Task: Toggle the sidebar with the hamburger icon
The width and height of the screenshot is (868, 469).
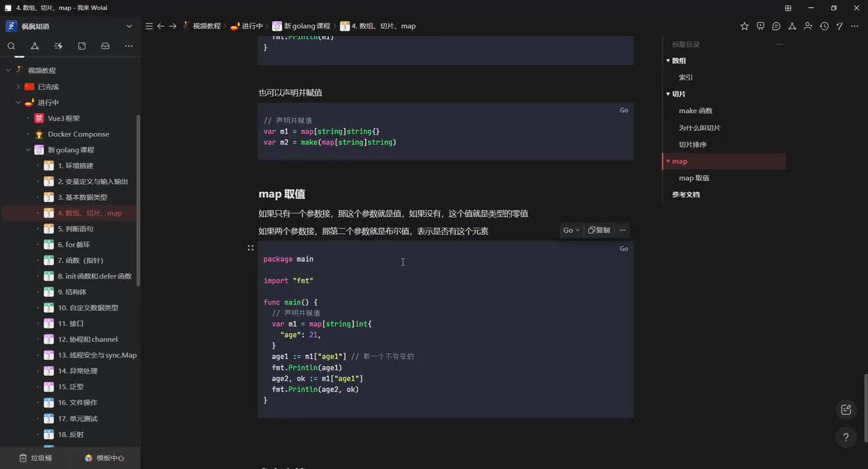Action: 149,26
